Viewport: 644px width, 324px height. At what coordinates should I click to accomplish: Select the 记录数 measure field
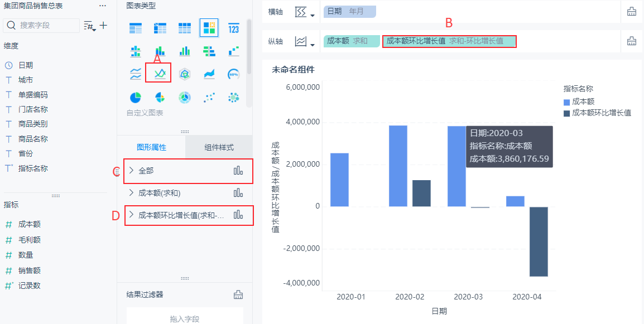(x=30, y=286)
